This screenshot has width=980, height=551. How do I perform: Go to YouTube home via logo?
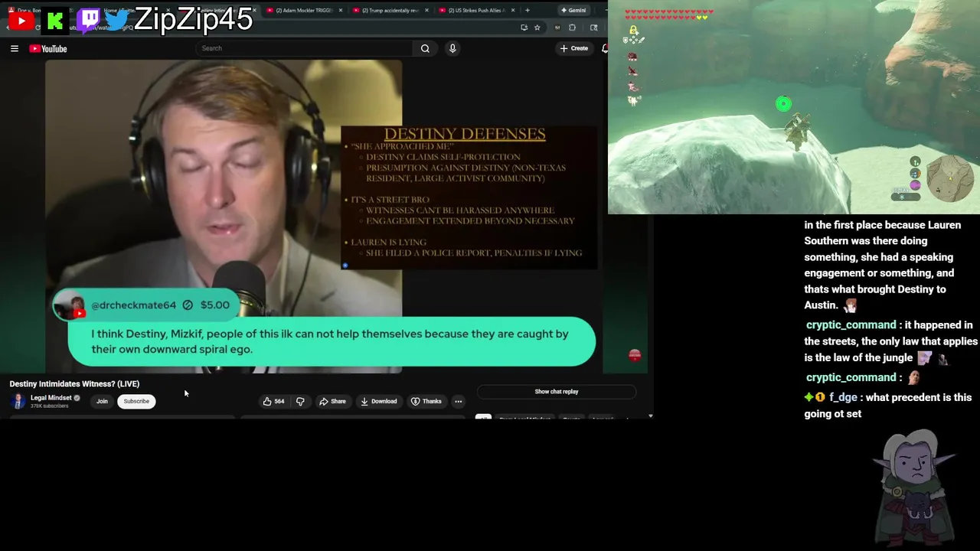(x=48, y=48)
